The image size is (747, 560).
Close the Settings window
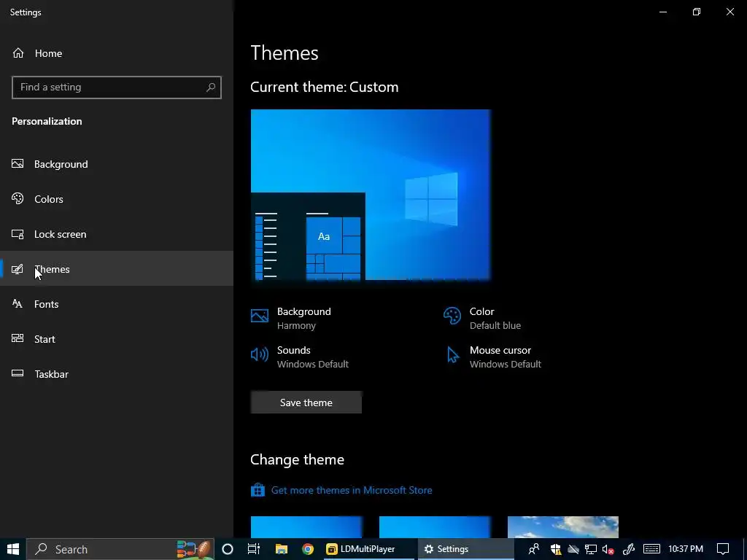tap(729, 12)
